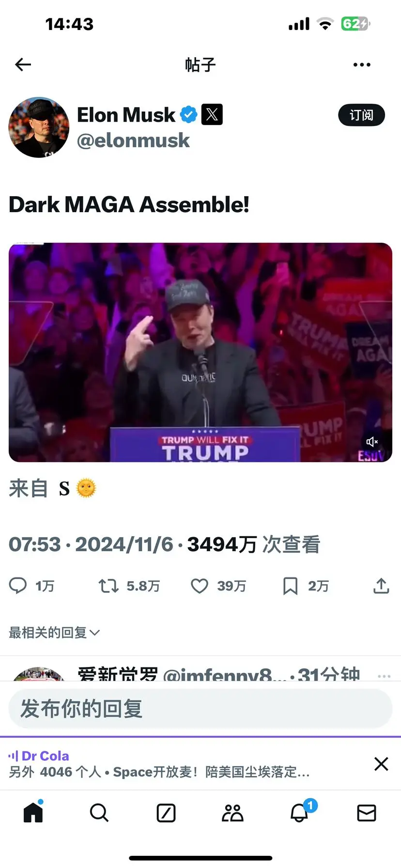Like the post with the heart icon

point(200,586)
